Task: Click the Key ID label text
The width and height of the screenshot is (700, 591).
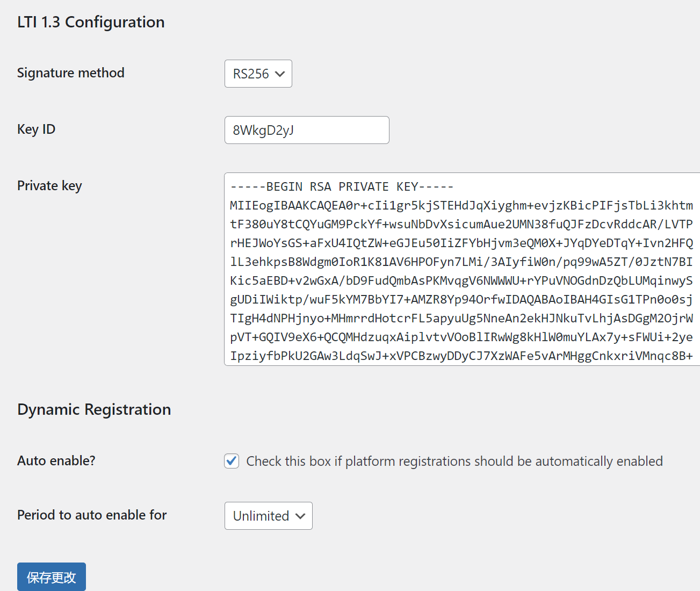Action: click(36, 129)
